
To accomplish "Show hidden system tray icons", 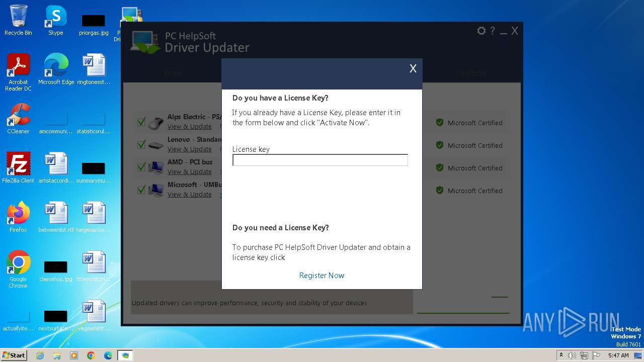I will [561, 355].
